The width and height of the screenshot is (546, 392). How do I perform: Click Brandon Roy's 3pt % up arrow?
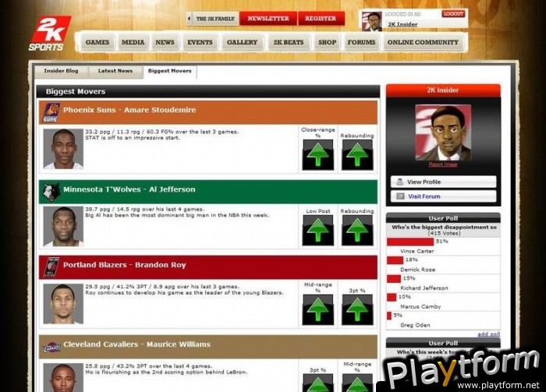pos(357,309)
